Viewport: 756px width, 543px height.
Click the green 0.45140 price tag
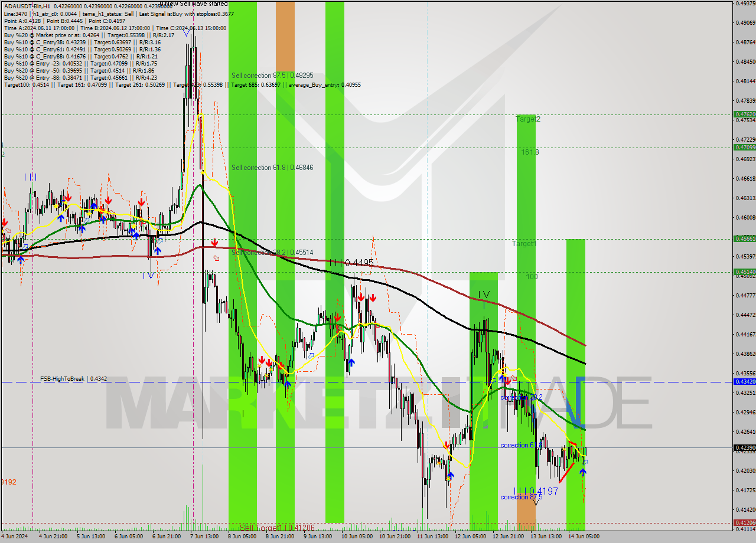pos(744,271)
